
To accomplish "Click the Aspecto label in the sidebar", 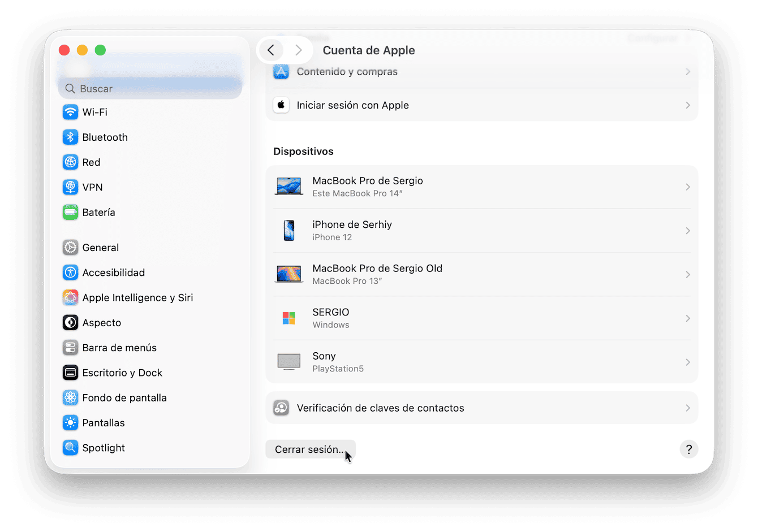I will click(x=102, y=323).
